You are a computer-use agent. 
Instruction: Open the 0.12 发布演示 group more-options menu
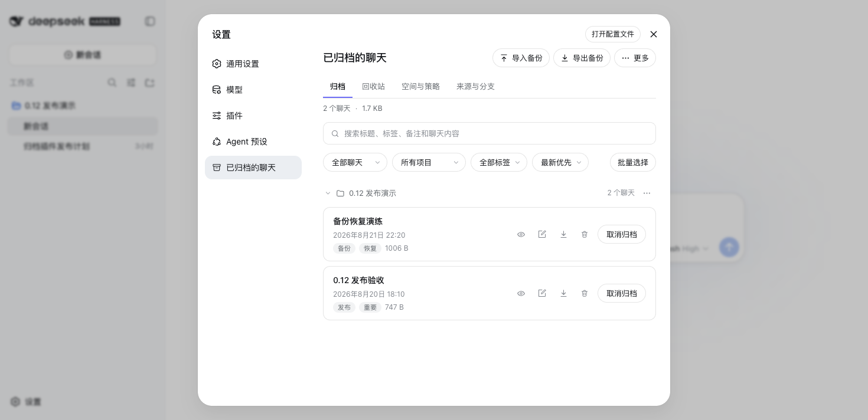647,193
